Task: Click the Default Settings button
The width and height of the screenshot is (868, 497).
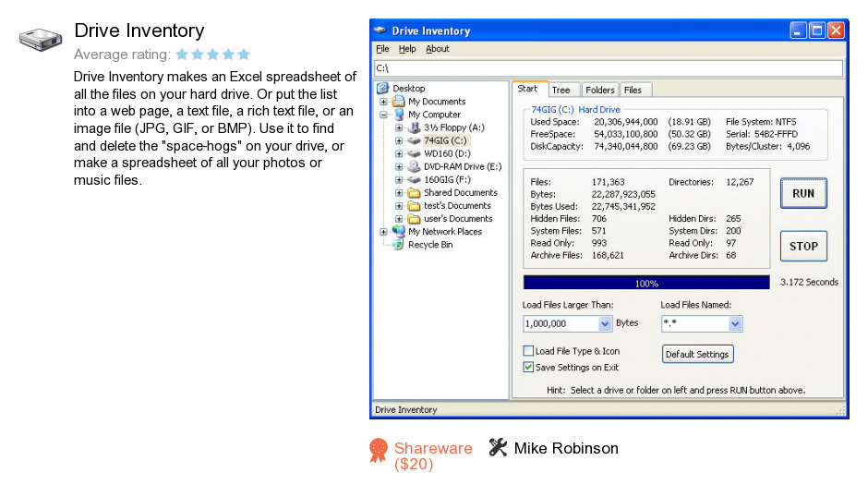Action: pyautogui.click(x=697, y=354)
